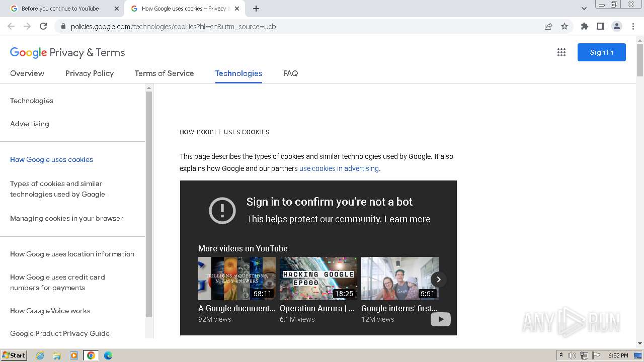The width and height of the screenshot is (644, 362).
Task: Open 'How Google Voice works' link
Action: pos(50,311)
